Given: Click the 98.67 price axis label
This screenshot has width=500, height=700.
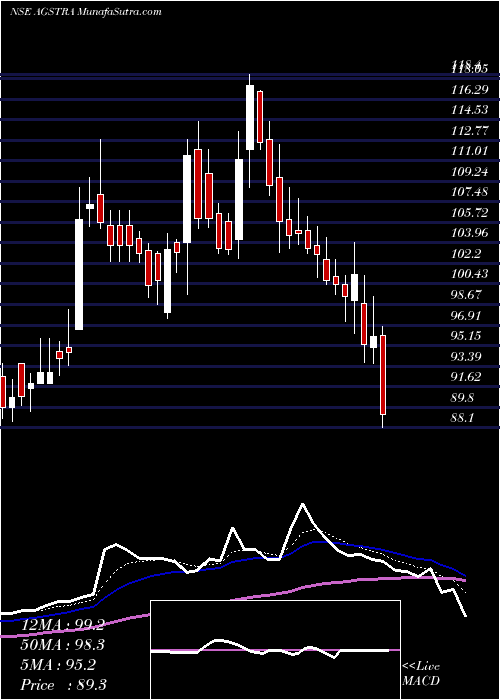Looking at the screenshot, I should point(467,295).
